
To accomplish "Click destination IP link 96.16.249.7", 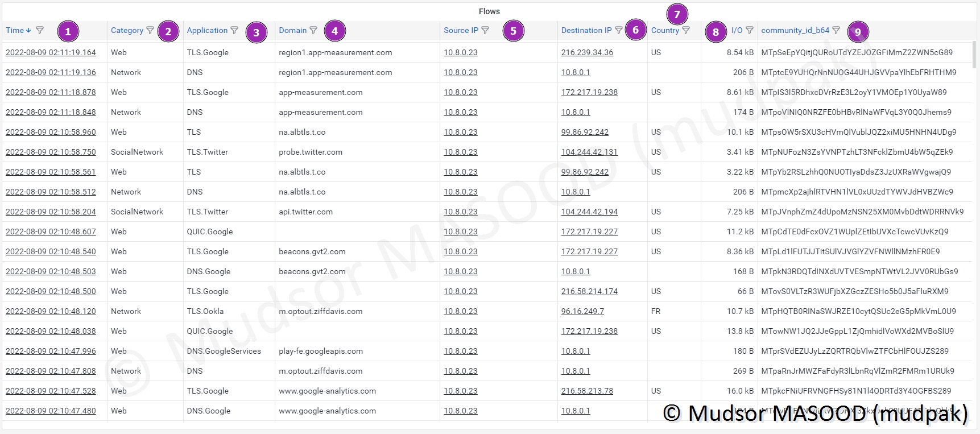I will pyautogui.click(x=582, y=311).
